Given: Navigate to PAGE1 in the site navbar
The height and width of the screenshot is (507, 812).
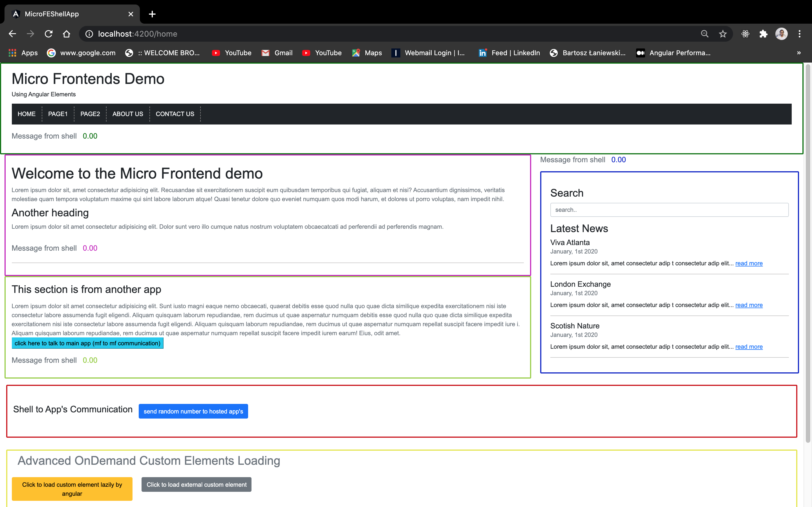Looking at the screenshot, I should [58, 114].
